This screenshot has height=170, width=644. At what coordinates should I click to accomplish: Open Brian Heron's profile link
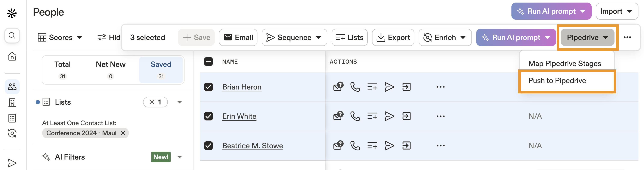click(242, 87)
